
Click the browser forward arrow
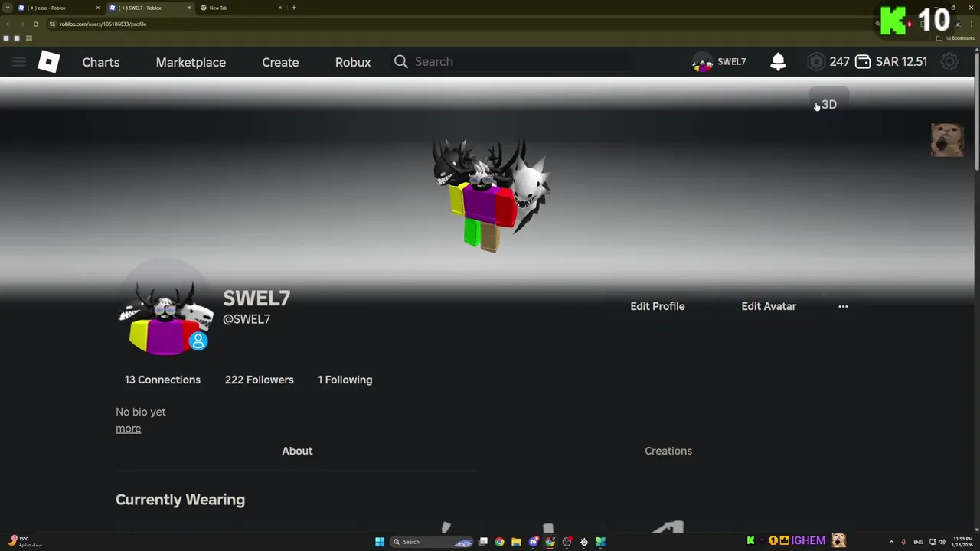(x=21, y=24)
